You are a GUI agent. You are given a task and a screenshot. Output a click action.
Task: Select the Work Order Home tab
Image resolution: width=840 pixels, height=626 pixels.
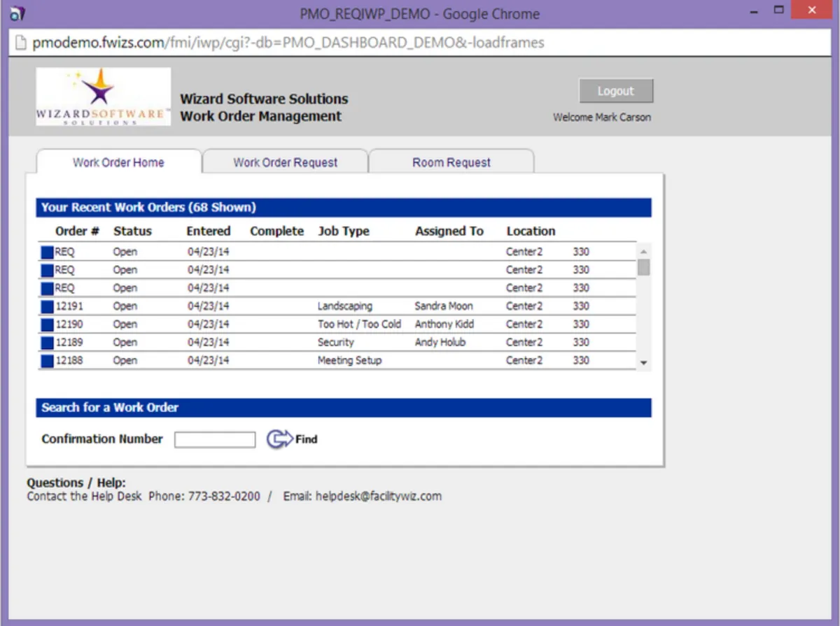(118, 162)
